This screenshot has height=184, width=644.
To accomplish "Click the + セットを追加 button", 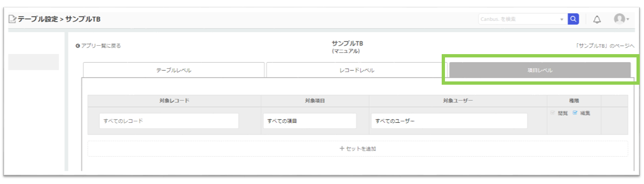I will [358, 149].
